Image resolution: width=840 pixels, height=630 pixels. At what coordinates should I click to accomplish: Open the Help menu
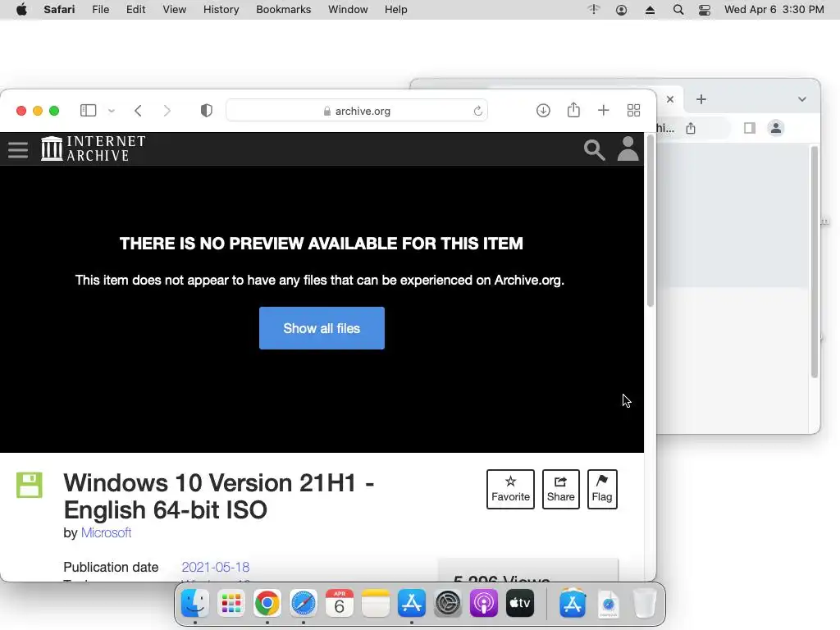[396, 10]
